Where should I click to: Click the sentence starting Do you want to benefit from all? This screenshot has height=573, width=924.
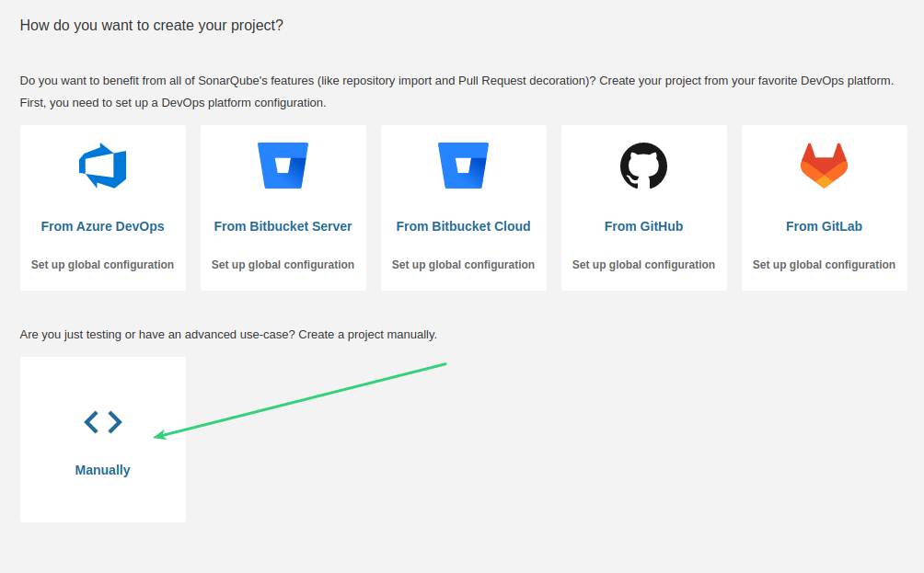coord(307,81)
